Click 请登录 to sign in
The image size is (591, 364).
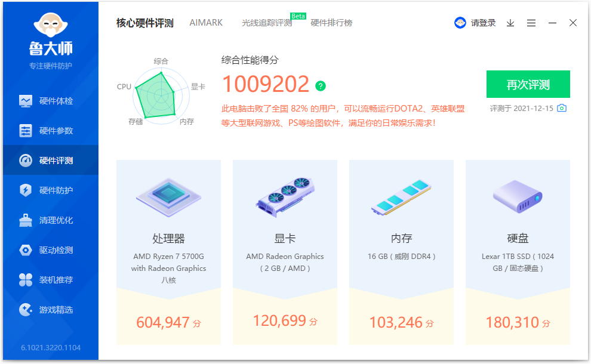tap(484, 22)
